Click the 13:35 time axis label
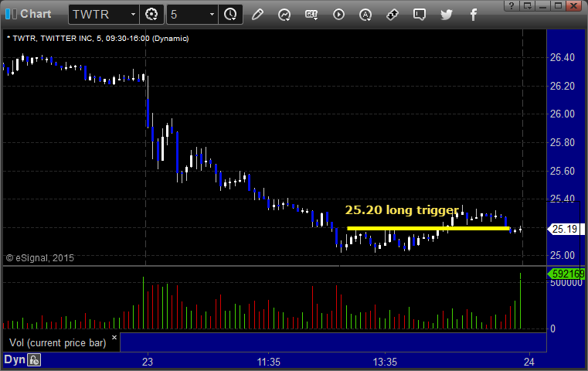 point(385,362)
